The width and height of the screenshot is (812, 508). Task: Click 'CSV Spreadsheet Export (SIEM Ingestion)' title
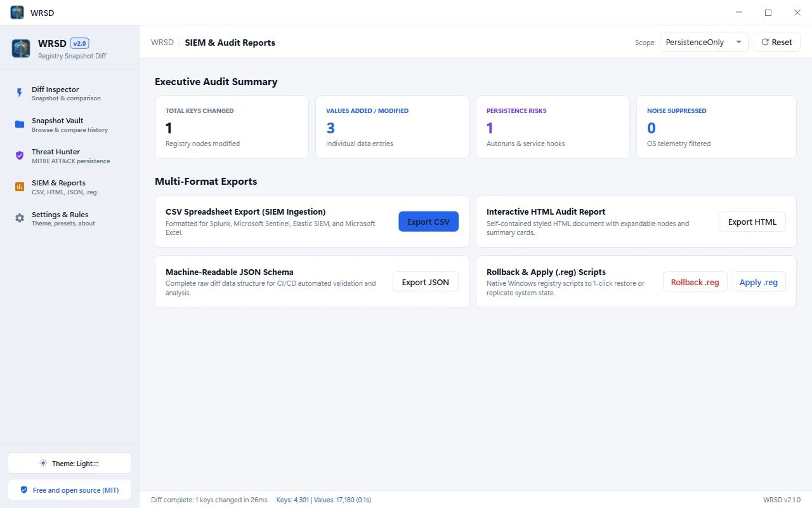(246, 211)
